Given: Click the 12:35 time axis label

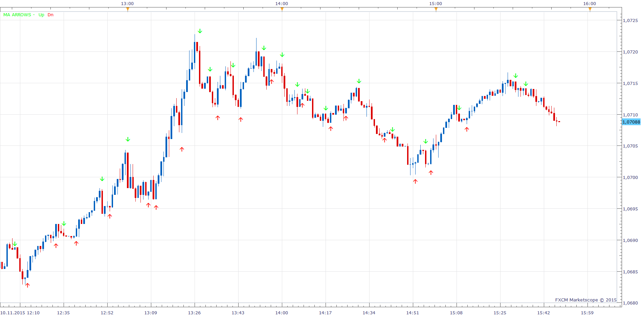Looking at the screenshot, I should (x=63, y=313).
